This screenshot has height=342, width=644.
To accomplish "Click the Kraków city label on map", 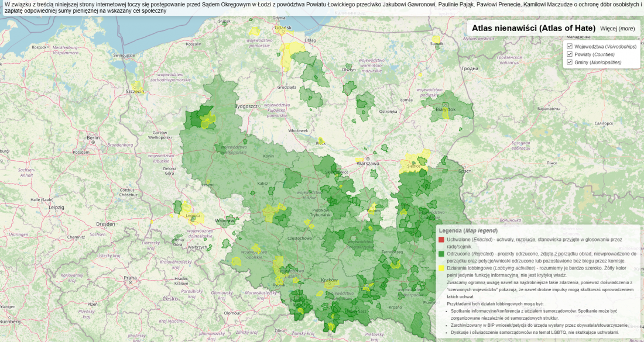I will (330, 281).
